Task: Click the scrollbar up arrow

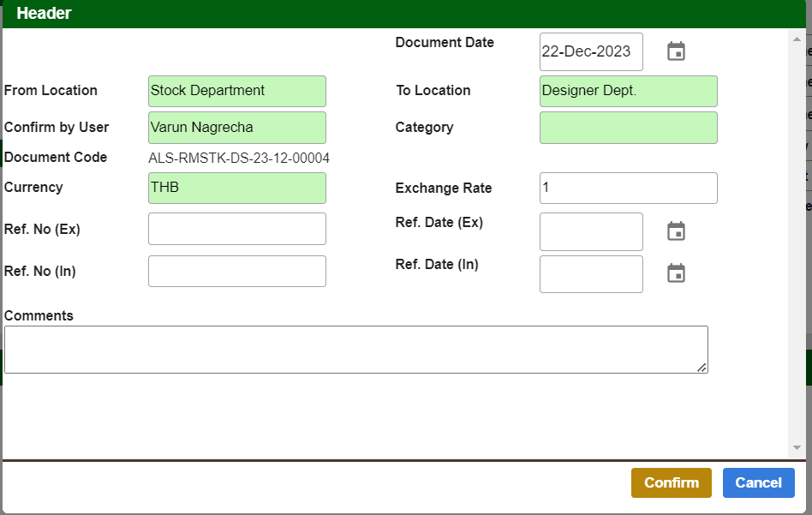Action: click(x=797, y=39)
